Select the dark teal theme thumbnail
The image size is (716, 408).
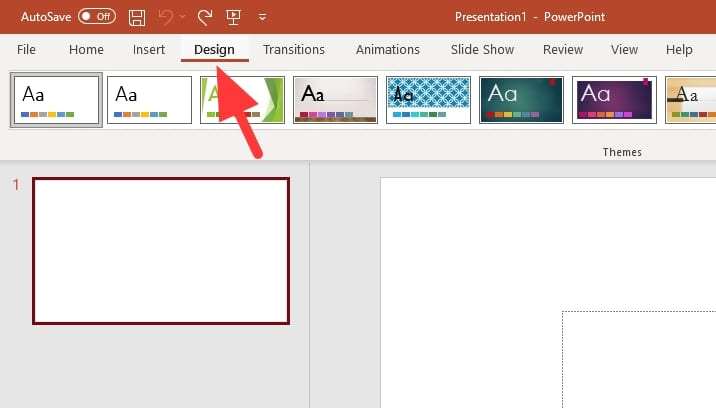pyautogui.click(x=521, y=100)
